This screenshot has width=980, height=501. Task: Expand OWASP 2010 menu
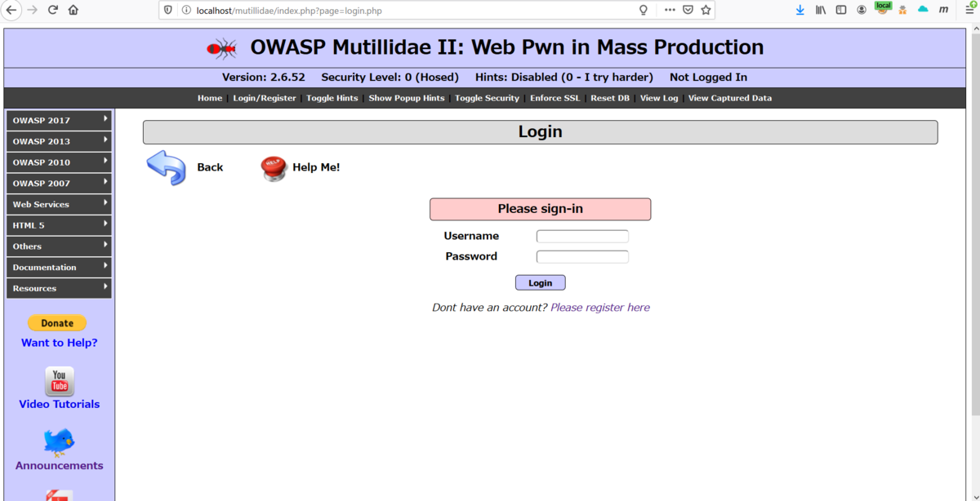tap(59, 162)
